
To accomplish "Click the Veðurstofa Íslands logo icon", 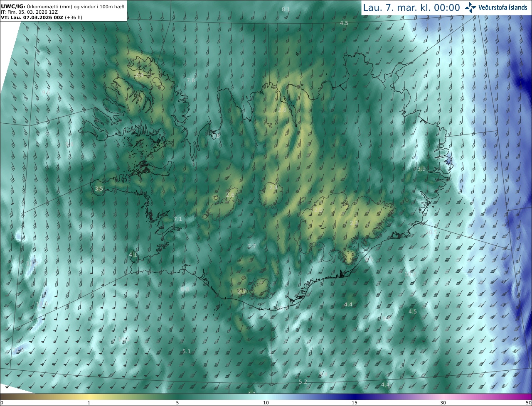I will pyautogui.click(x=470, y=7).
